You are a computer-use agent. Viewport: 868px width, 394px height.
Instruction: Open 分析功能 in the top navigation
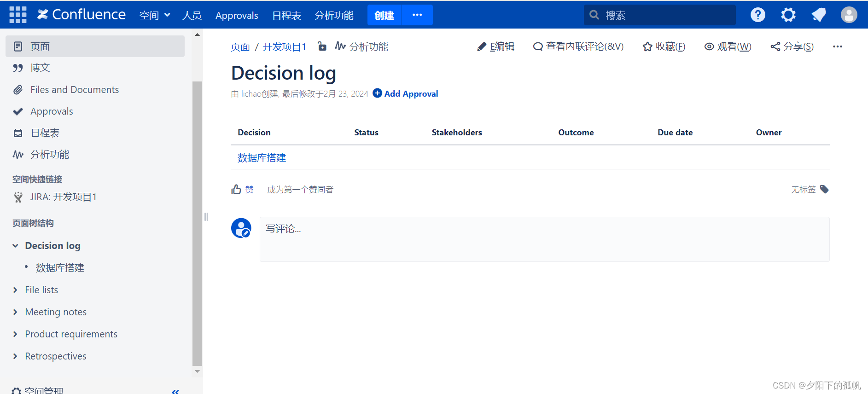click(334, 15)
